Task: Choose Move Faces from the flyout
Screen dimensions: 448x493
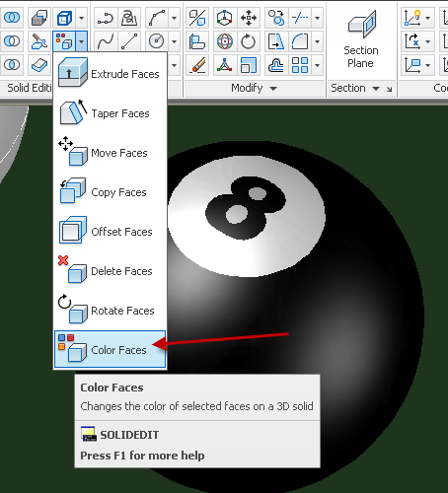Action: [x=110, y=153]
